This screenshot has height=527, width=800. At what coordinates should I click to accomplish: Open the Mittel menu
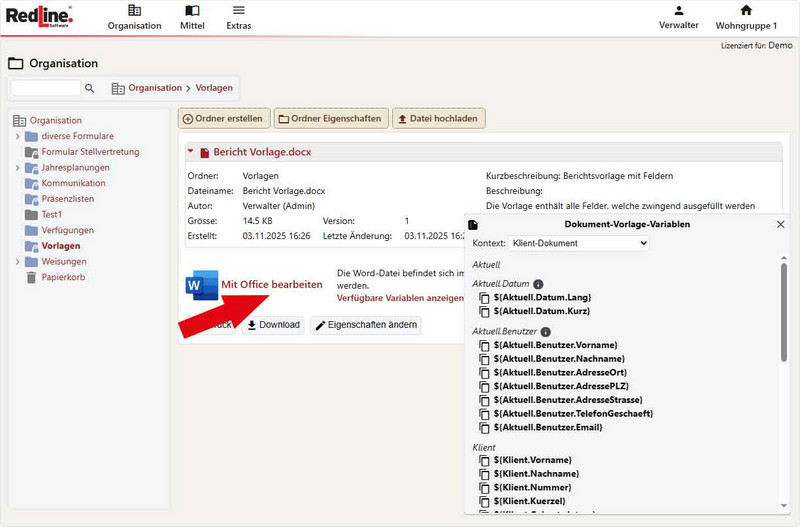[x=192, y=17]
